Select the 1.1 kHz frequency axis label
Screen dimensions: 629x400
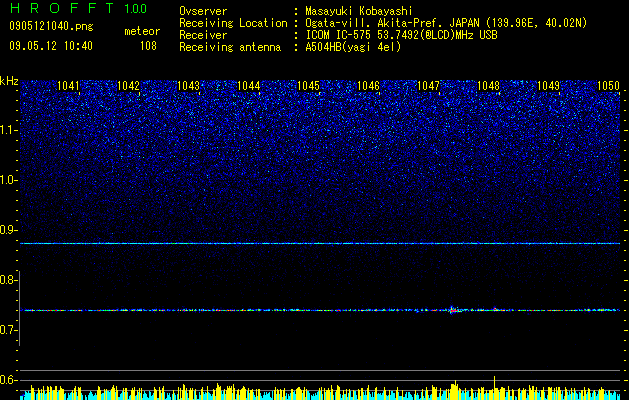coord(9,131)
